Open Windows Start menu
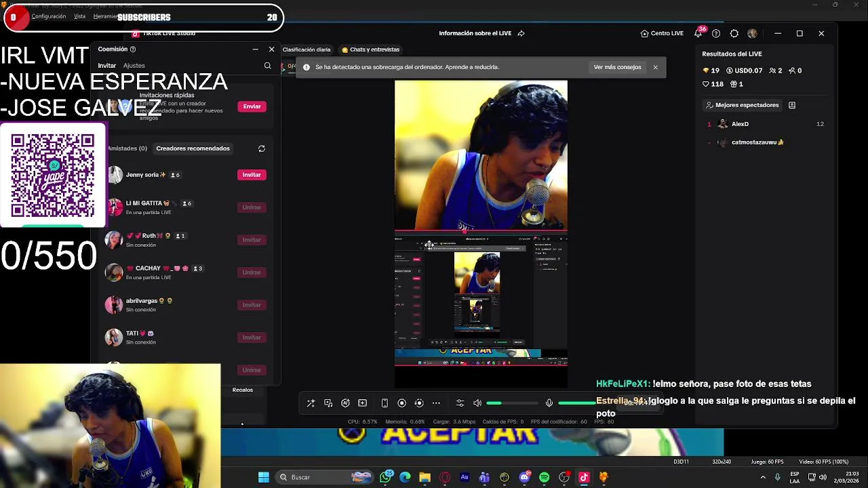The image size is (868, 488). pyautogui.click(x=263, y=477)
